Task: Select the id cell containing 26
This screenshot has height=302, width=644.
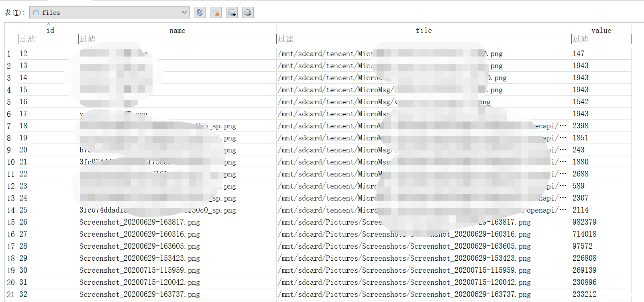Action: coord(48,222)
